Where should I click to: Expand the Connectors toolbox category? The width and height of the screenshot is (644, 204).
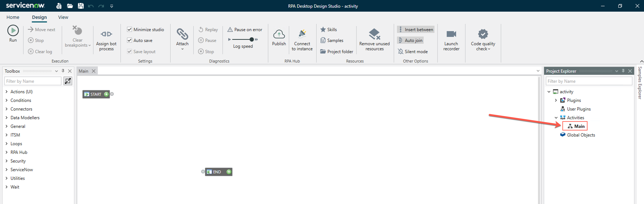point(6,109)
